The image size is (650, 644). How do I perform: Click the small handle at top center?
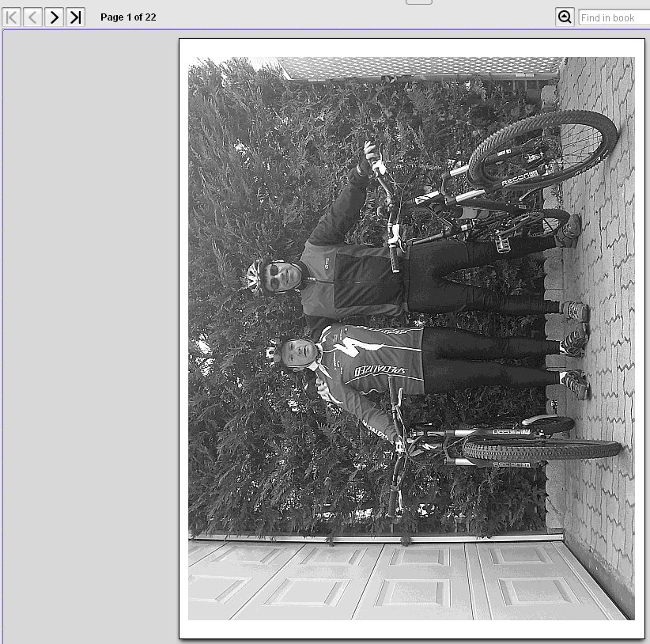coord(418,2)
